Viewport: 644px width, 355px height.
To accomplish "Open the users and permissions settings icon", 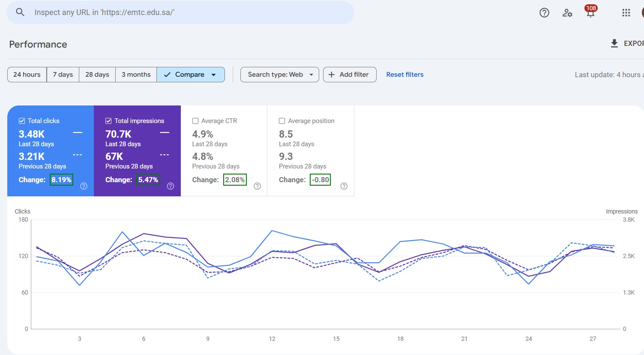I will (567, 13).
